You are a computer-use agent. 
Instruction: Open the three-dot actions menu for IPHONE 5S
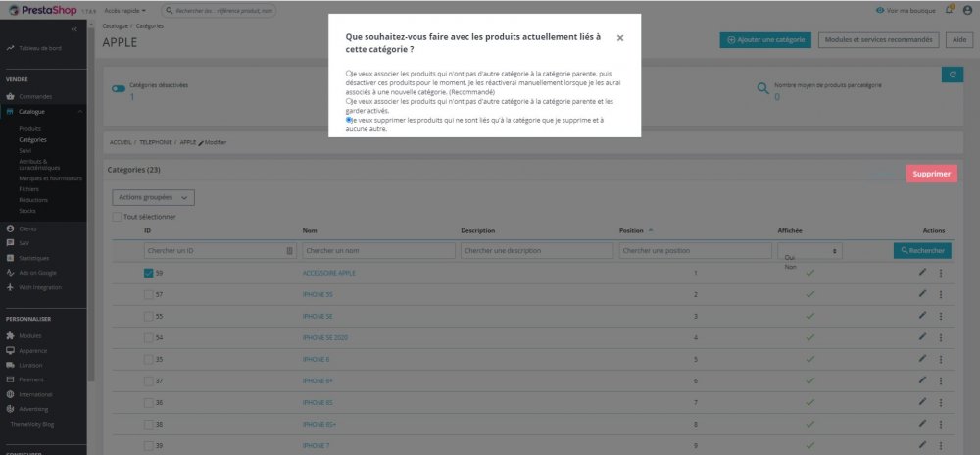point(940,294)
